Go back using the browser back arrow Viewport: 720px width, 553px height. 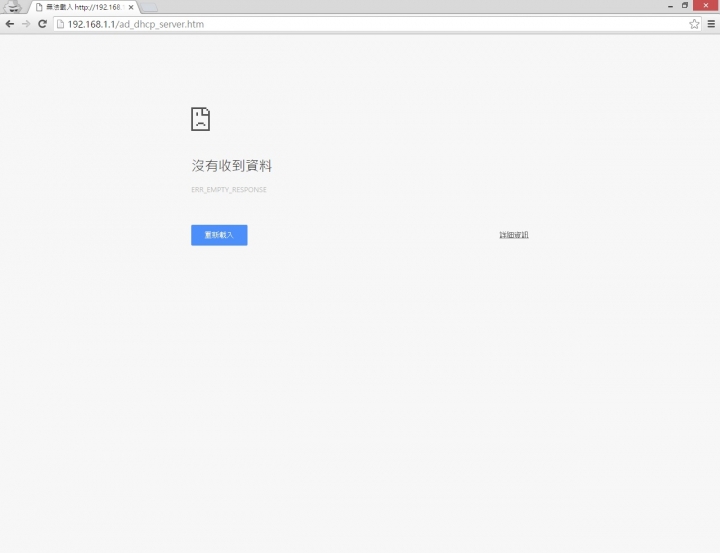click(x=10, y=24)
